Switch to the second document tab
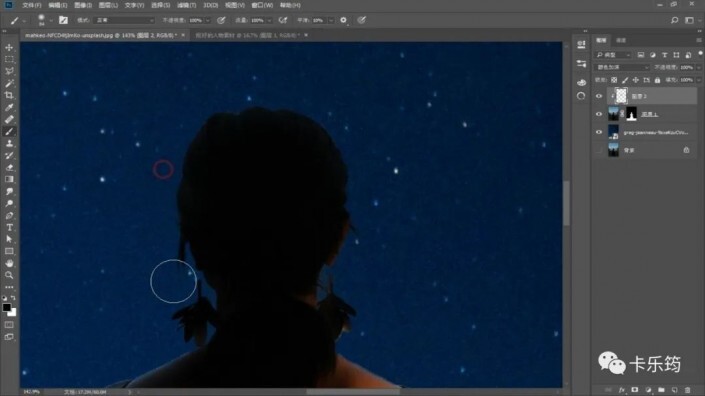Viewport: 705px width, 396px height. pyautogui.click(x=248, y=35)
